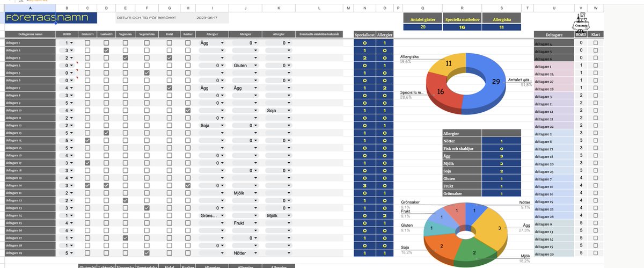The height and width of the screenshot is (268, 644).
Task: Toggle Laktosfri checkbox for deltagare 13
Action: click(x=106, y=133)
